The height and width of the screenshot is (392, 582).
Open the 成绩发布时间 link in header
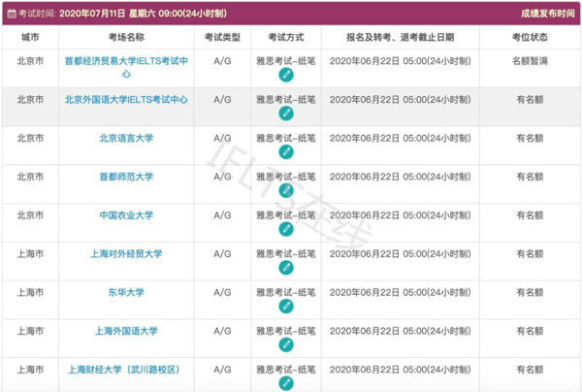coord(547,14)
